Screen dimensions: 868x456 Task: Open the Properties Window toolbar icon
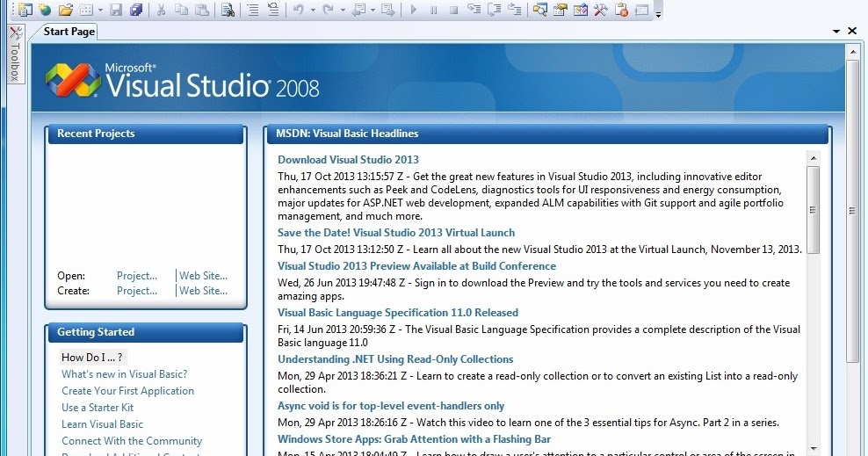tap(561, 10)
